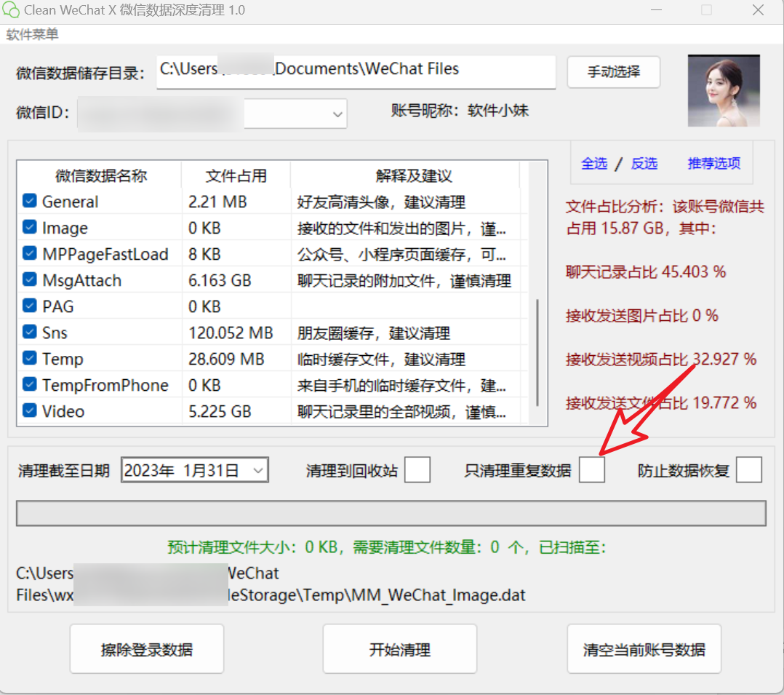Enable the 清理到回收站 checkbox
This screenshot has width=784, height=695.
(417, 470)
